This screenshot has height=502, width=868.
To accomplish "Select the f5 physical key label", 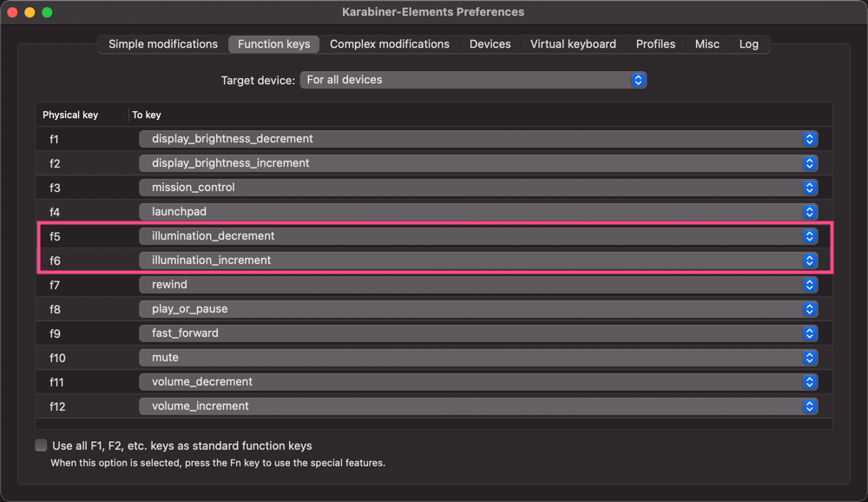I will [x=54, y=236].
